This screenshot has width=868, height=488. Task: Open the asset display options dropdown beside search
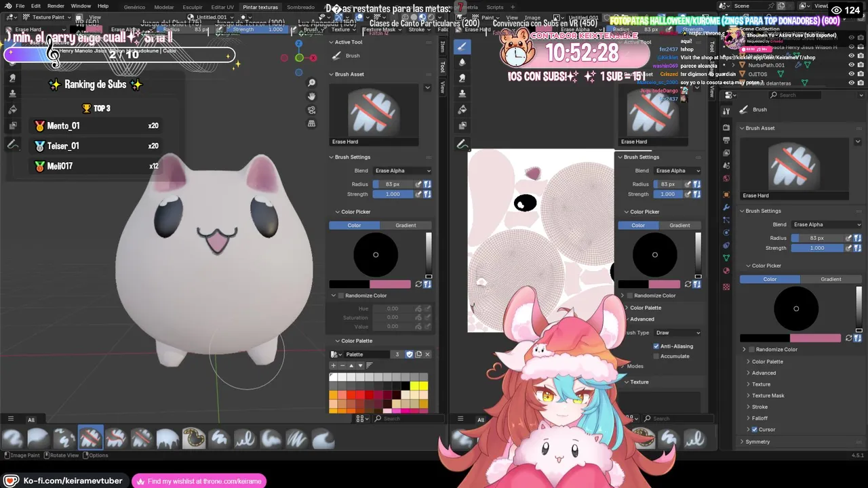[362, 419]
